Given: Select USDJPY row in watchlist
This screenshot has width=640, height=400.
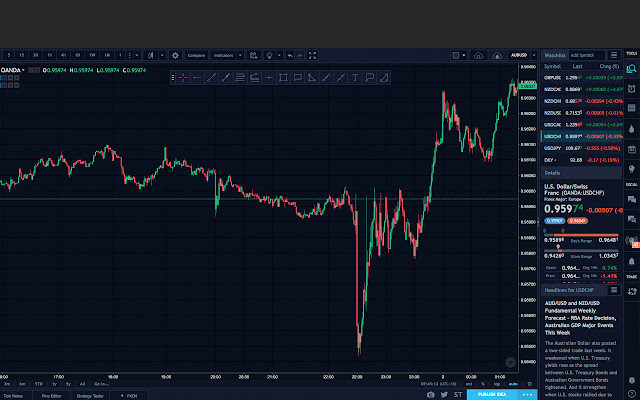Looking at the screenshot, I should 582,148.
